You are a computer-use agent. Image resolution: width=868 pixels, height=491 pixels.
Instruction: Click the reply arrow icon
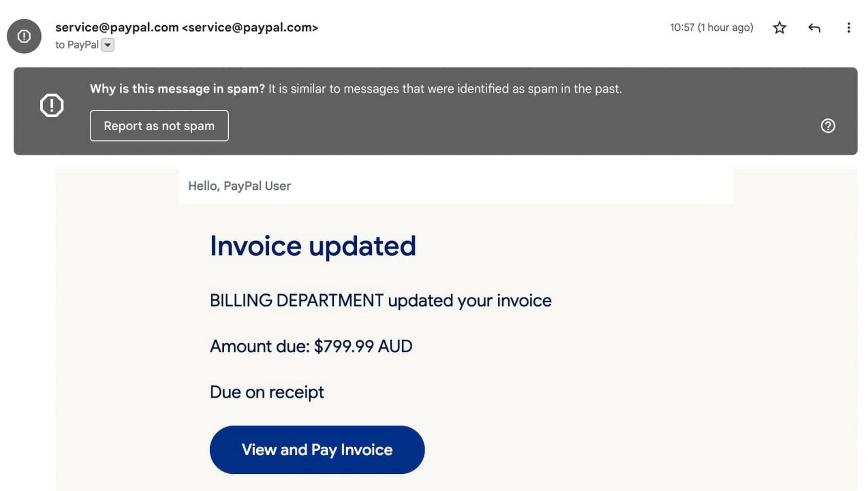(814, 28)
